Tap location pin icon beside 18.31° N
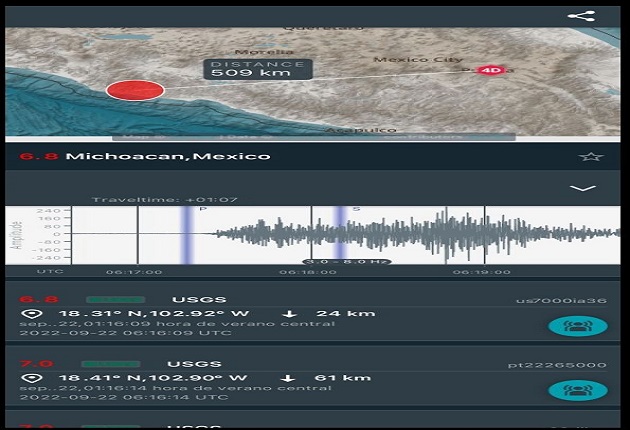Viewport: 630px width, 430px height. 32,314
